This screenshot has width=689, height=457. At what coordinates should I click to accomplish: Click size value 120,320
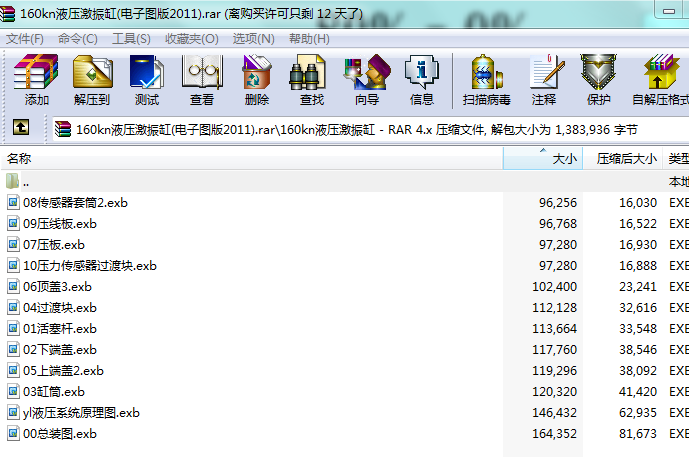pyautogui.click(x=554, y=392)
